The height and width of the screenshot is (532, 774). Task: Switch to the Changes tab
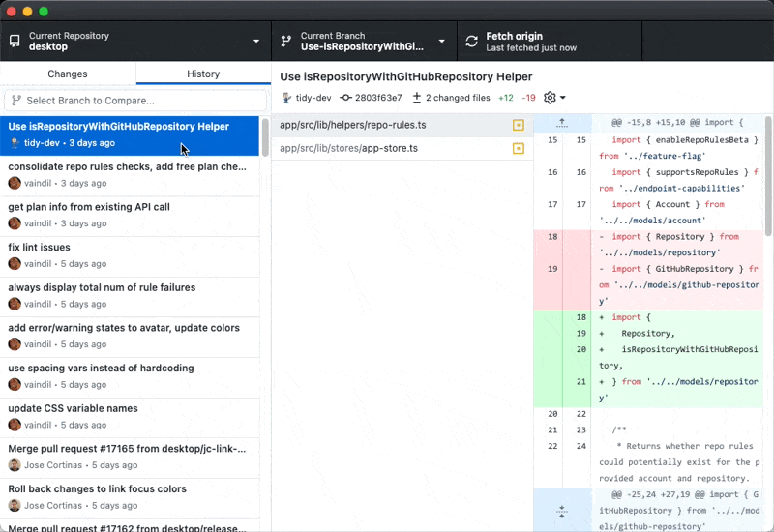68,74
